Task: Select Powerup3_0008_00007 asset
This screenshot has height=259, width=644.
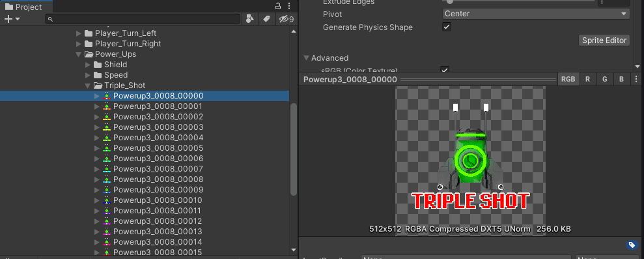Action: [158, 169]
